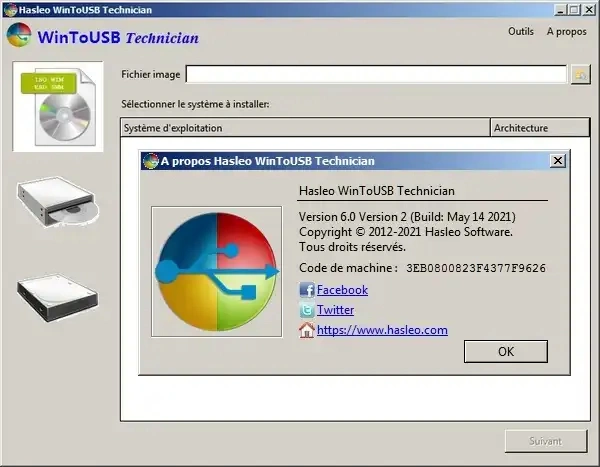Open the Twitter link
The height and width of the screenshot is (467, 600).
[335, 310]
